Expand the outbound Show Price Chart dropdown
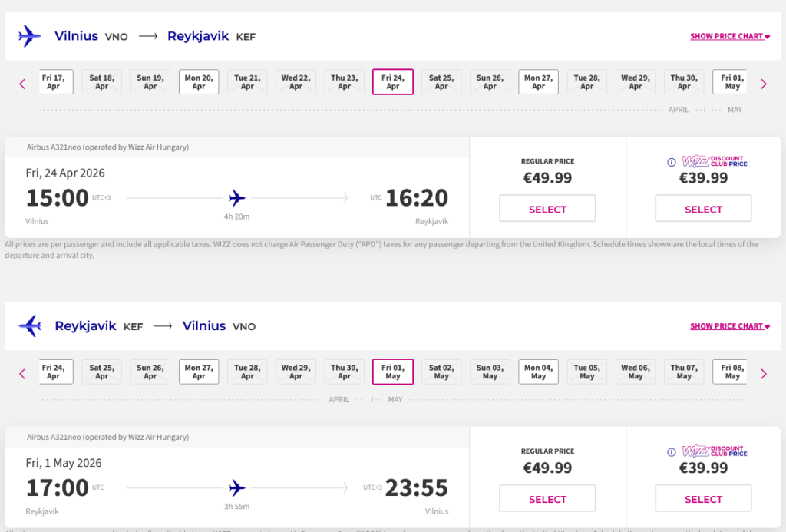 click(x=729, y=36)
